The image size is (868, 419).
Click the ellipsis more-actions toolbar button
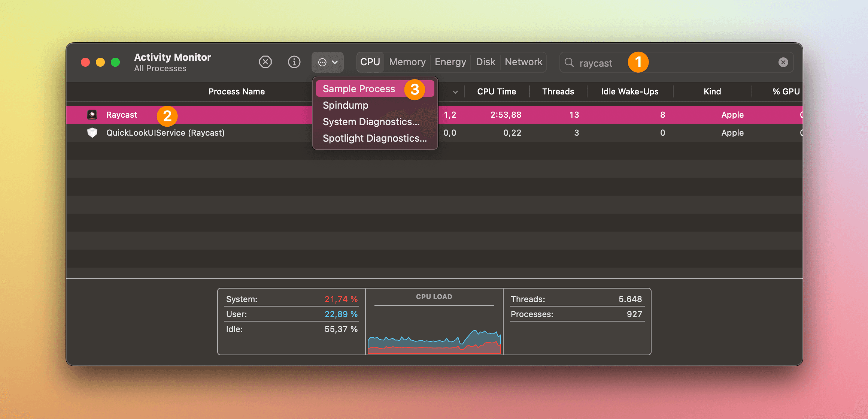327,62
